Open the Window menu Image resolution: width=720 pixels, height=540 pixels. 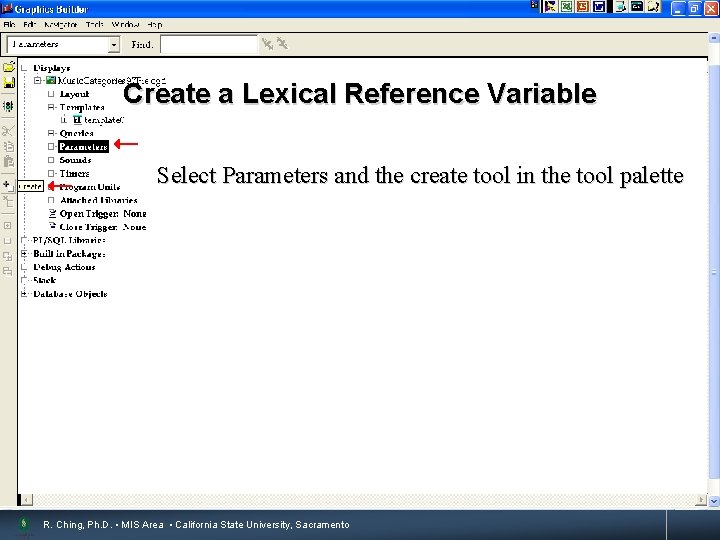125,24
